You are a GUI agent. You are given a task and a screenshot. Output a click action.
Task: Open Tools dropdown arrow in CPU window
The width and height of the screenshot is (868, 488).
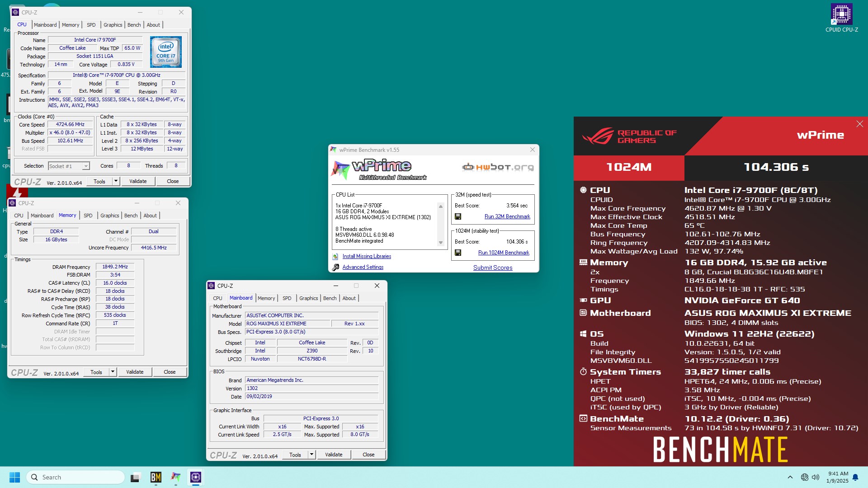coord(116,181)
